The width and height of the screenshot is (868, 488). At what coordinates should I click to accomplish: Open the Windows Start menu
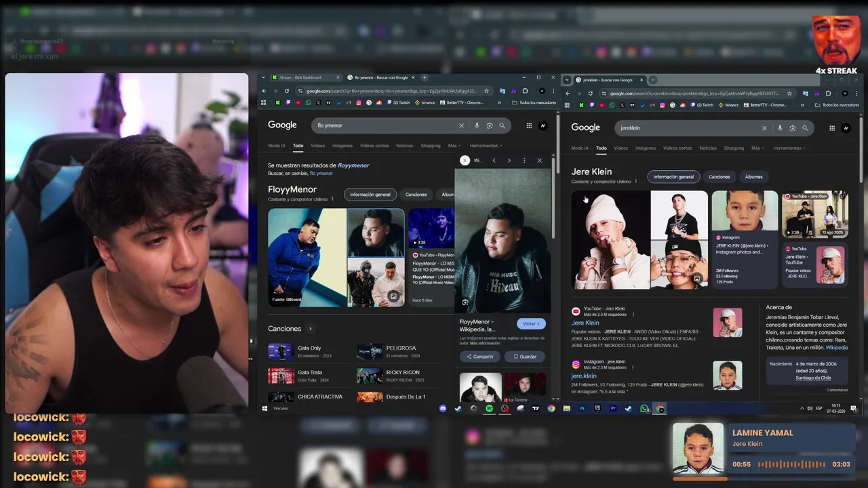click(265, 409)
